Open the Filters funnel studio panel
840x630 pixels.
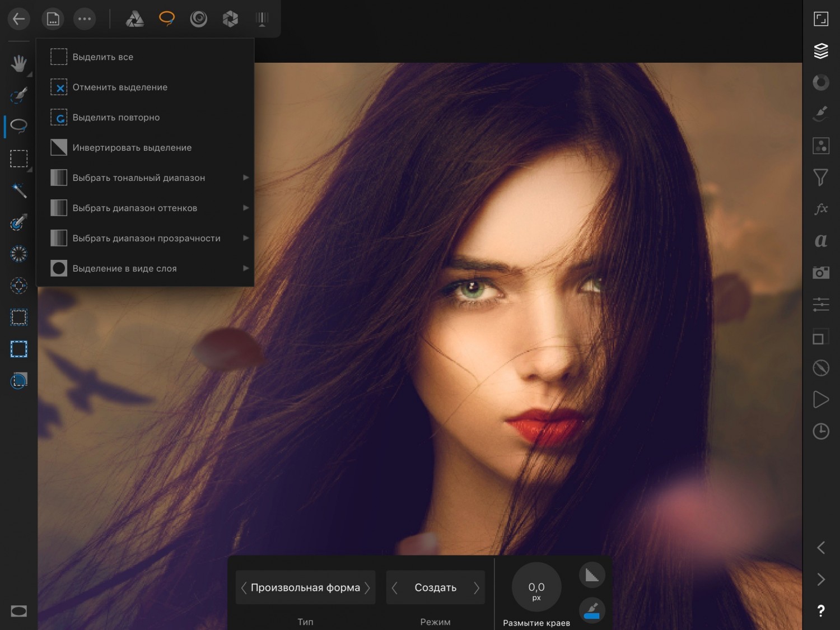[821, 178]
